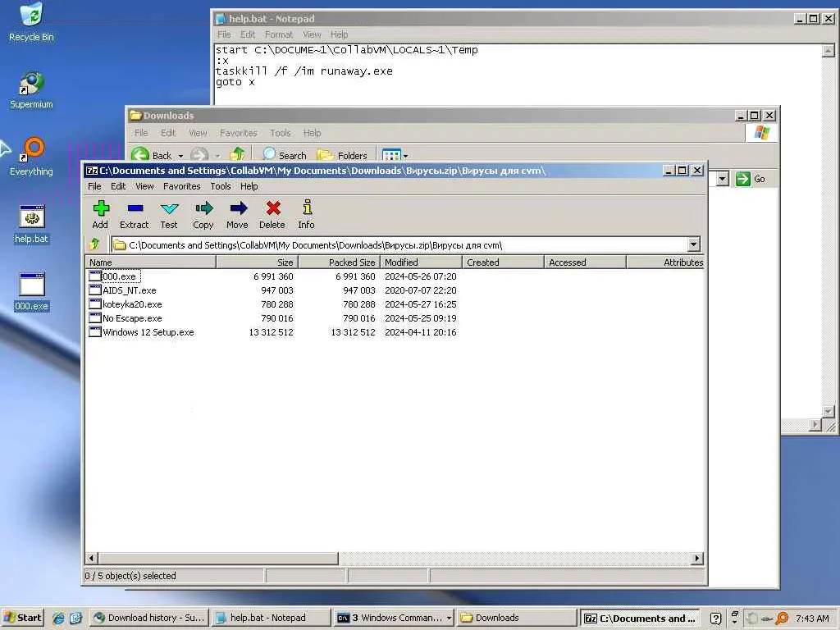Click the help question mark tray icon

[715, 619]
